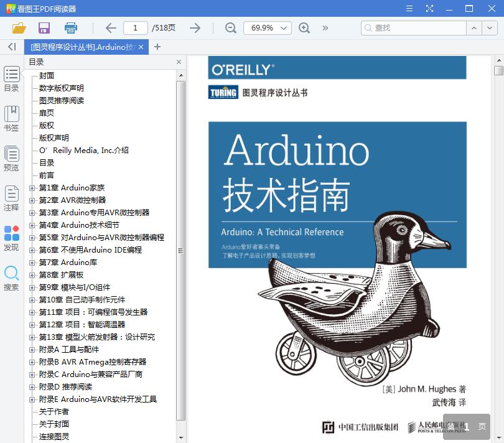Image resolution: width=504 pixels, height=443 pixels.
Task: Jump to 扉页 in the outline
Action: point(47,113)
